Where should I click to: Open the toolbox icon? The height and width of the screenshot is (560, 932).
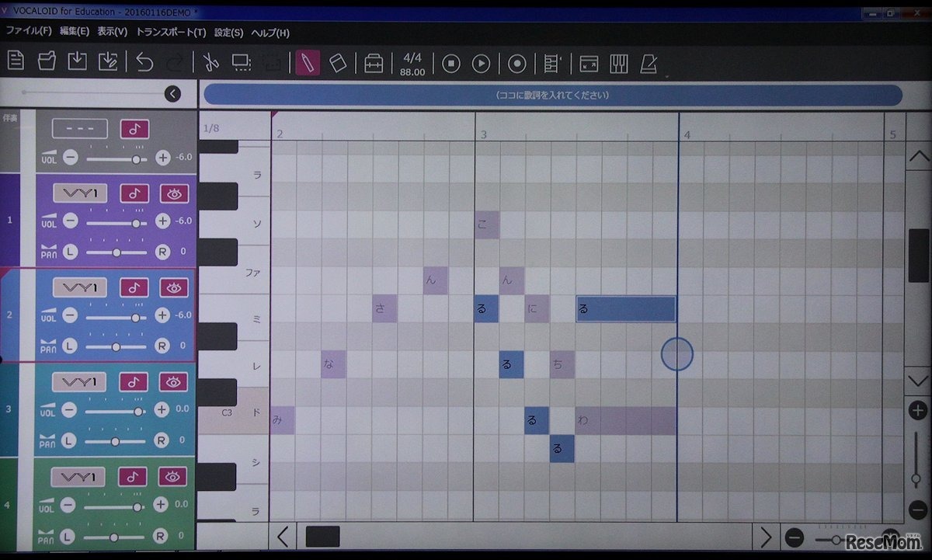pos(374,63)
